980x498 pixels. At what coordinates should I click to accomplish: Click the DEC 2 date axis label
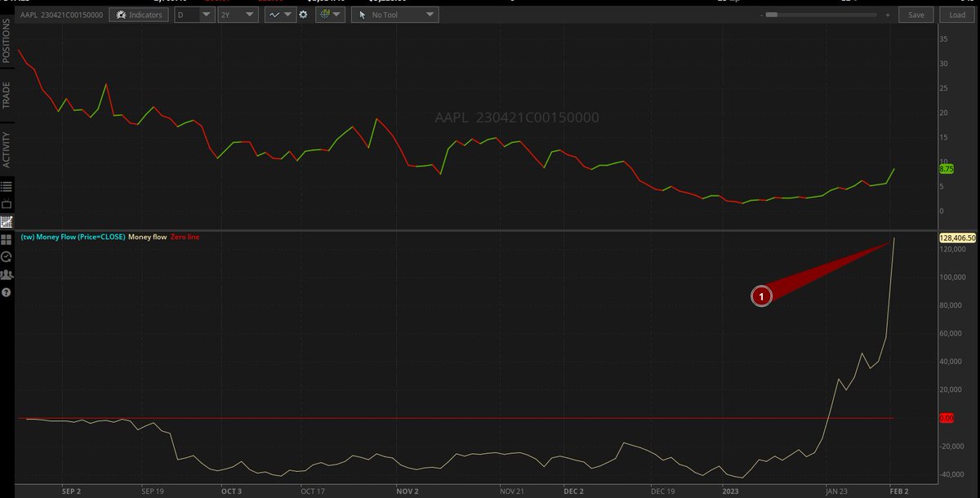point(573,491)
